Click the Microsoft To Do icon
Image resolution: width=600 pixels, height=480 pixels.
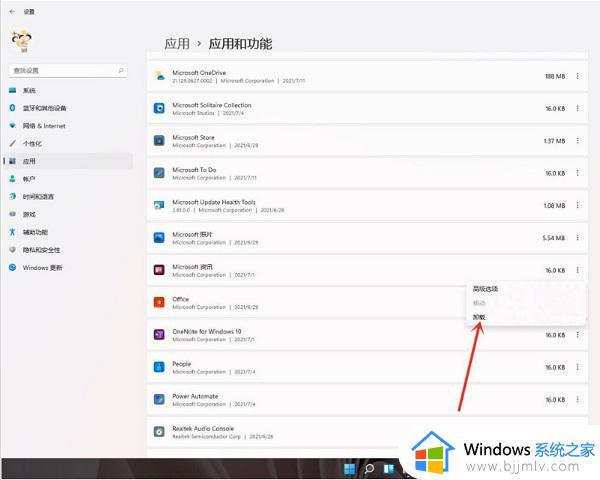(x=159, y=173)
